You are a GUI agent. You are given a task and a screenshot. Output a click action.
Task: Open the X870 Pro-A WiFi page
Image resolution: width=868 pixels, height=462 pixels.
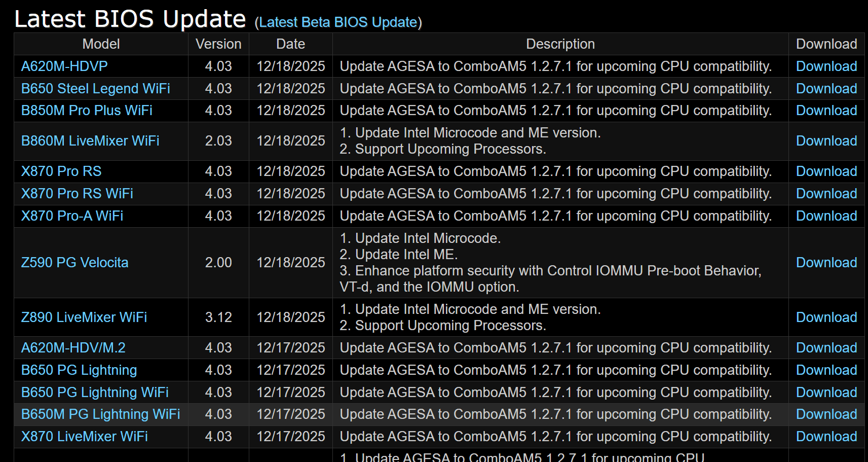[x=72, y=216]
